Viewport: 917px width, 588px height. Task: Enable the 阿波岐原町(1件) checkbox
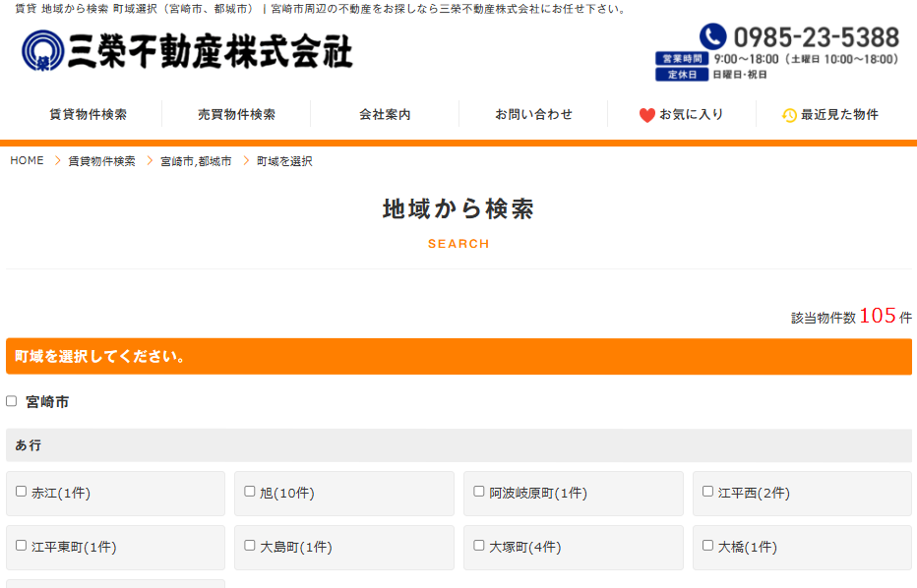tap(479, 492)
